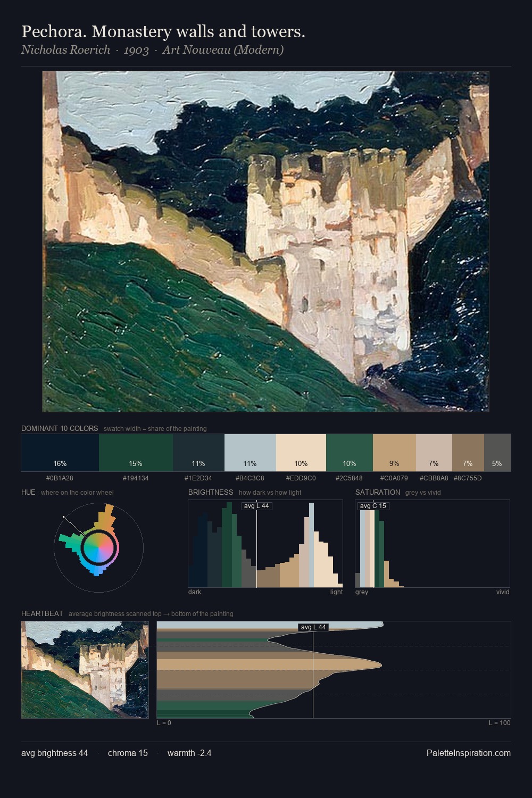Click the 'dark' brightness axis label
The width and height of the screenshot is (532, 798).
195,592
